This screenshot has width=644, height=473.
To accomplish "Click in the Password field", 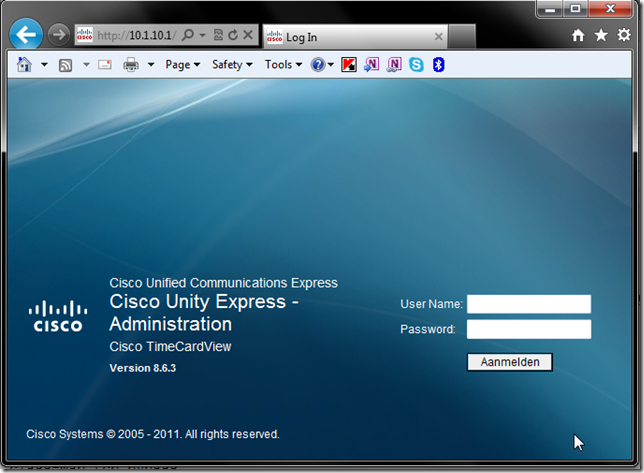I will click(x=529, y=329).
